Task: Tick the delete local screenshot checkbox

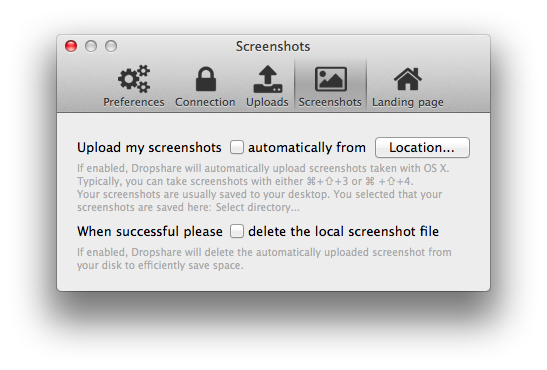Action: point(237,231)
